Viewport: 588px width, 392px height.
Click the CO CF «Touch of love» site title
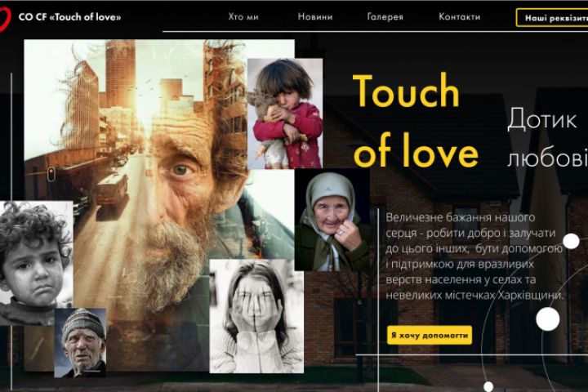[69, 17]
